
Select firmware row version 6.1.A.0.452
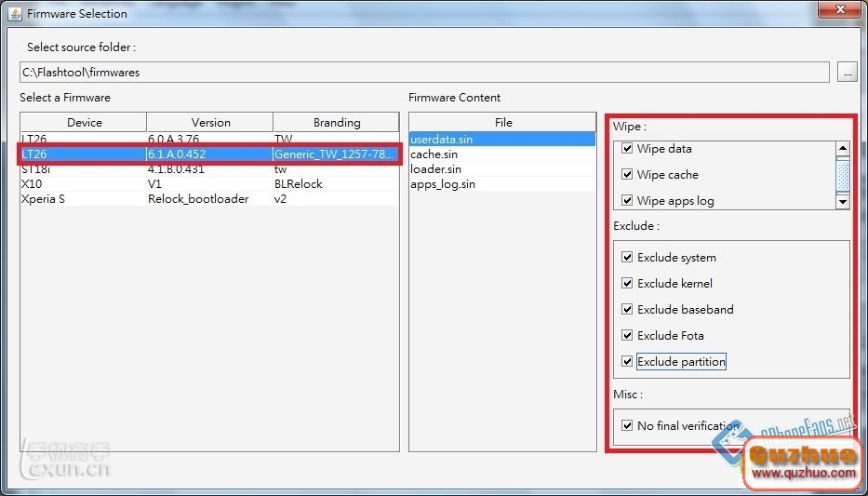(210, 154)
